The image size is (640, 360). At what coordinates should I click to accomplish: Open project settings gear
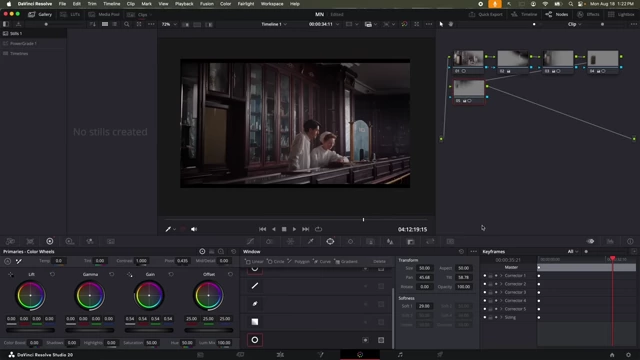tap(628, 355)
